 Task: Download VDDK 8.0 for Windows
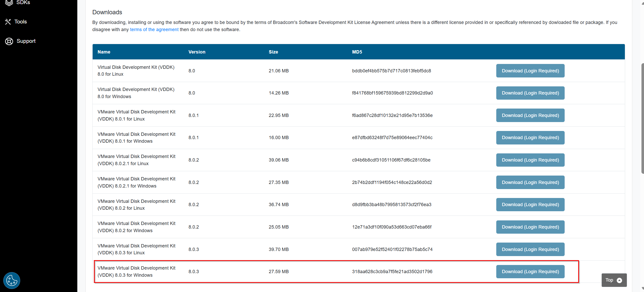[530, 93]
